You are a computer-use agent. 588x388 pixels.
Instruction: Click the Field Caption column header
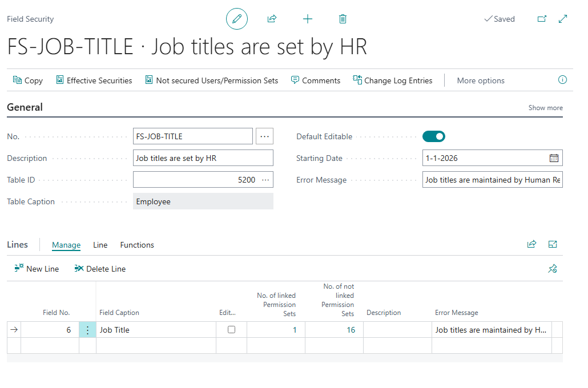[119, 313]
